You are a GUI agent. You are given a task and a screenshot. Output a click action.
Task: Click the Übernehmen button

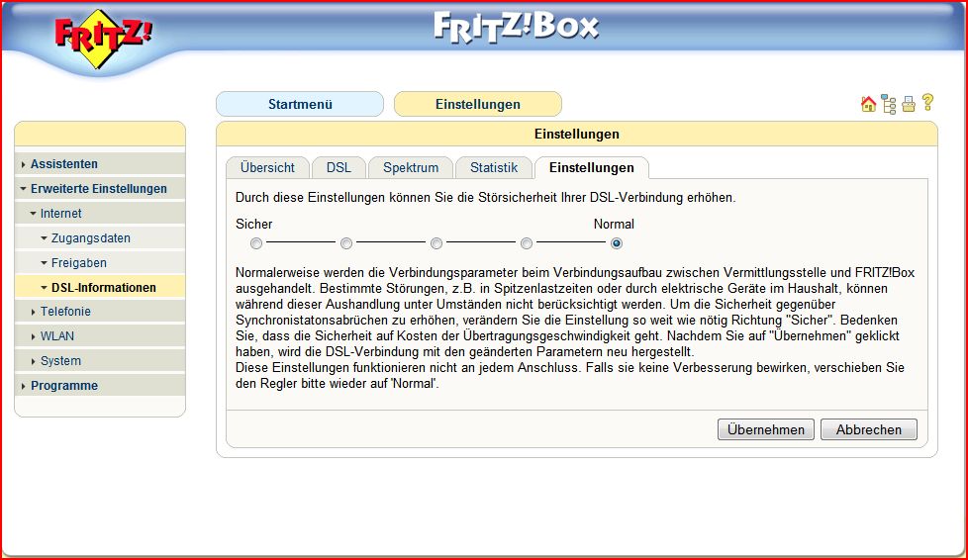(765, 429)
